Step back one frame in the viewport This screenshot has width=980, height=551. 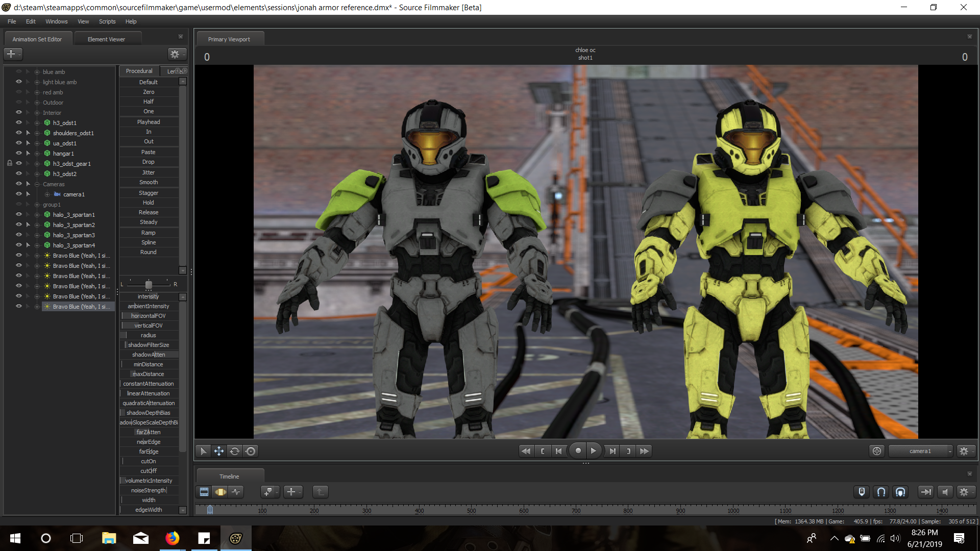(x=559, y=451)
